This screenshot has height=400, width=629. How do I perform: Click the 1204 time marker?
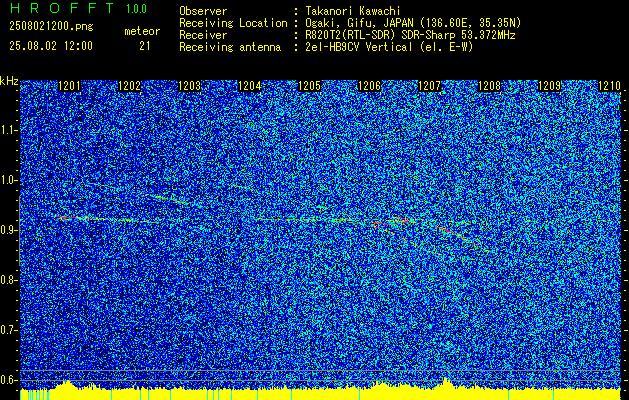click(x=250, y=86)
